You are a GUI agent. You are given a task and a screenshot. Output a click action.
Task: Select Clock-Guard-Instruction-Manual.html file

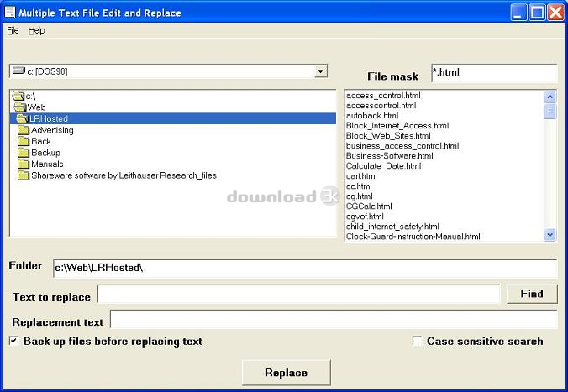pyautogui.click(x=413, y=237)
